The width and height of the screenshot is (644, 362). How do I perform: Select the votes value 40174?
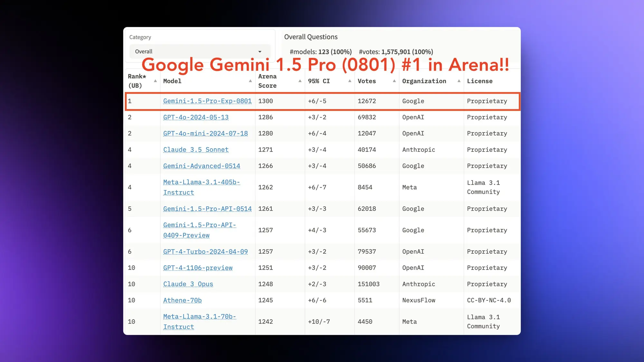367,150
